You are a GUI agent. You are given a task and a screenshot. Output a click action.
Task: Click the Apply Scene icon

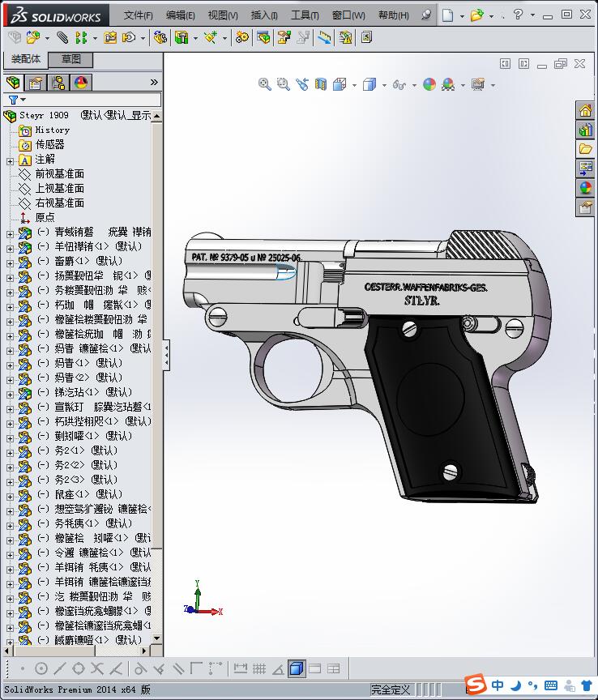[x=448, y=84]
